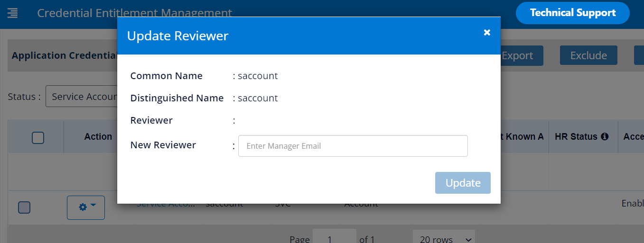Click the Exclude button
The height and width of the screenshot is (243, 644).
click(588, 55)
